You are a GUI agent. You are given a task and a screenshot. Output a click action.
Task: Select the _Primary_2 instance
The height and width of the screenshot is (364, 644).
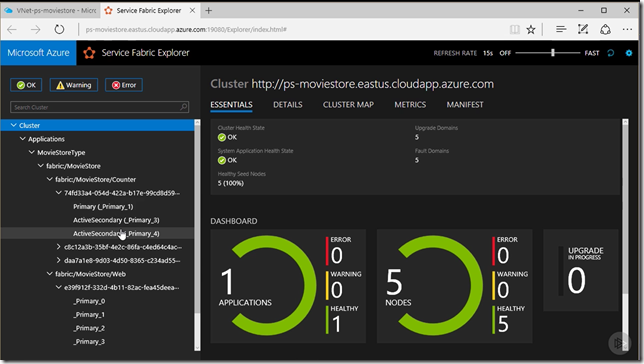pos(89,328)
